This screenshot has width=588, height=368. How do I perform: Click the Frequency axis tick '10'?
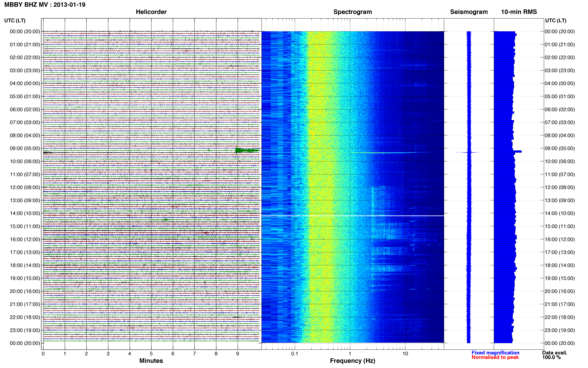tap(405, 354)
